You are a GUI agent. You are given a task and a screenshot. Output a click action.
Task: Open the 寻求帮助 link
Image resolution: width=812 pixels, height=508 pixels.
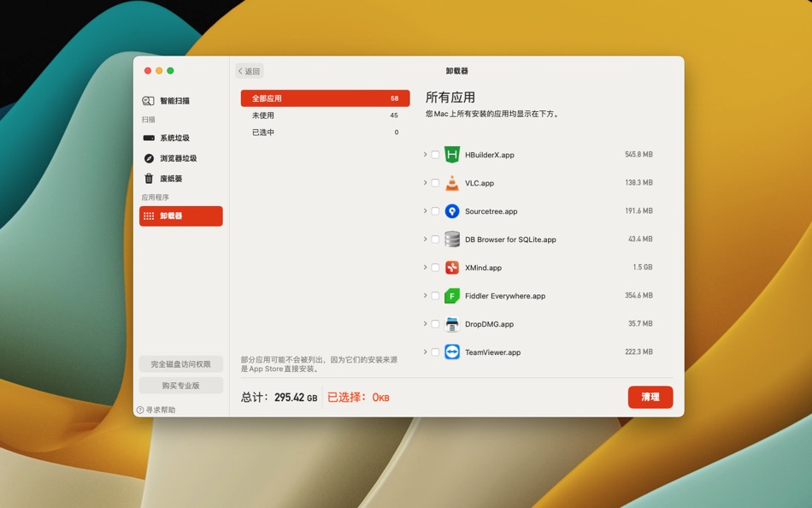(156, 410)
